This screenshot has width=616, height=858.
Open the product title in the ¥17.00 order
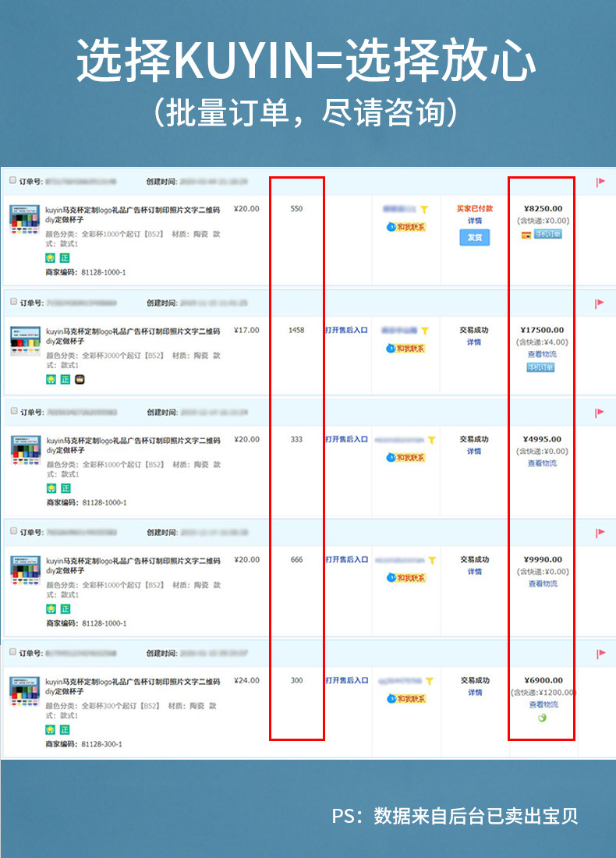(x=133, y=336)
